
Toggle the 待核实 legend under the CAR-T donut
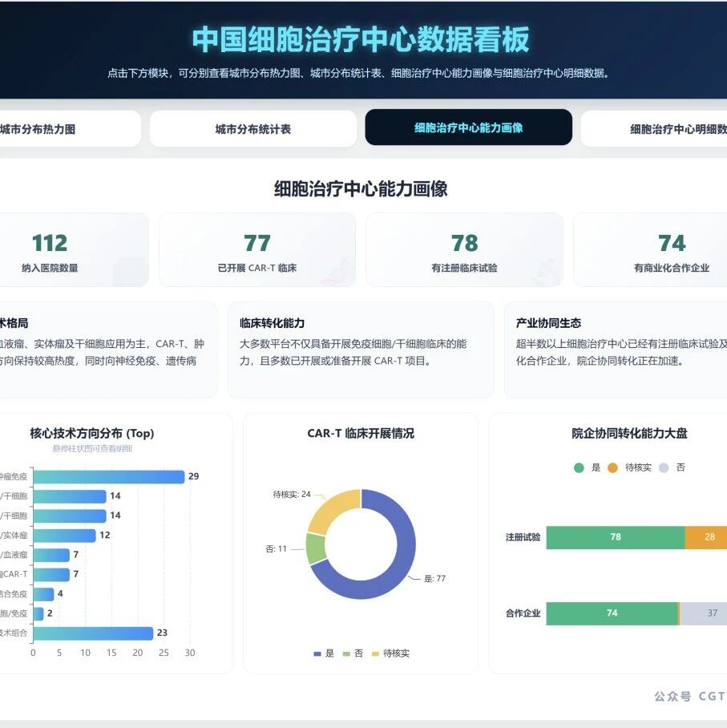tap(390, 653)
